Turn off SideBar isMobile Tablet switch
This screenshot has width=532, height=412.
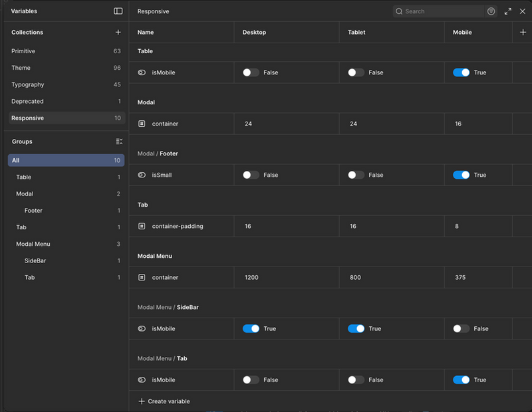click(356, 328)
